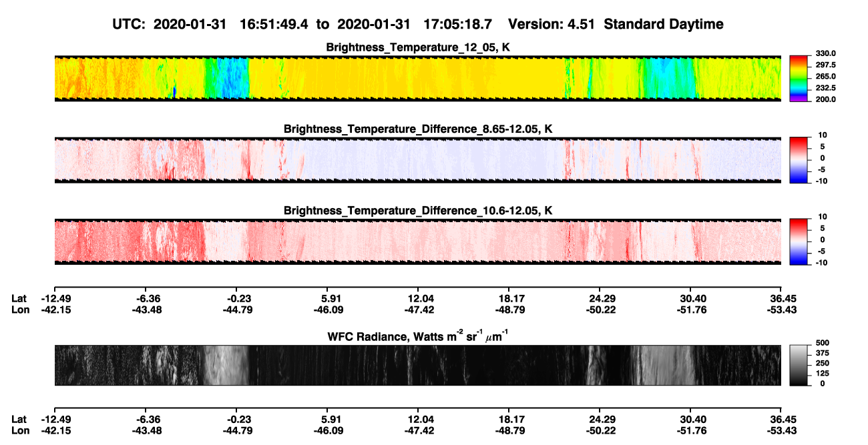
Task: Click the 265.0 colorbar tick label
Action: (827, 76)
